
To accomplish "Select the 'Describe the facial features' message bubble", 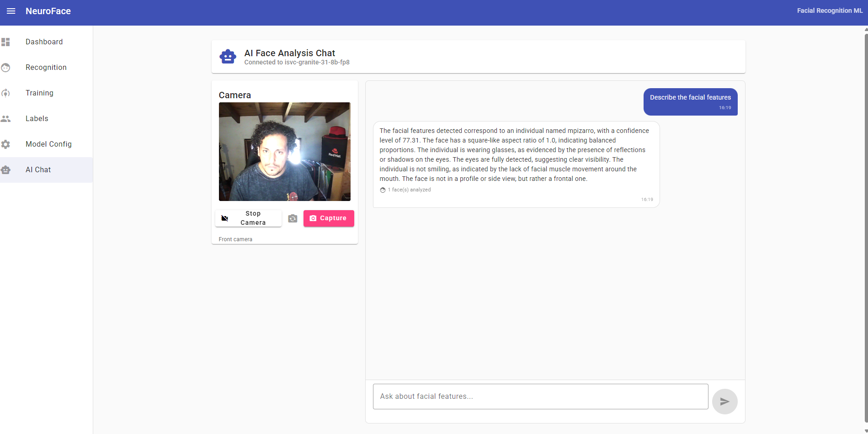I will [x=690, y=101].
